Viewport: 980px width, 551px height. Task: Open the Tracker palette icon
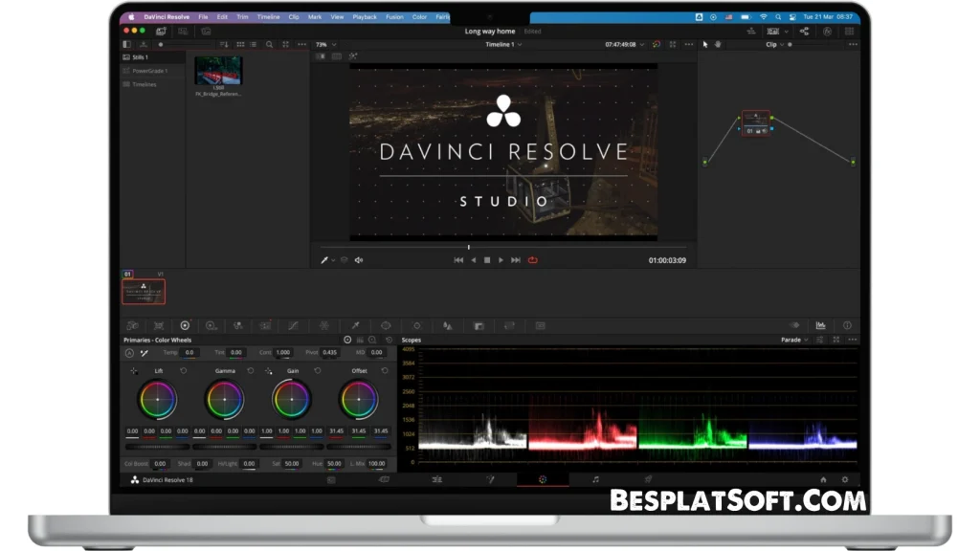[x=414, y=325]
